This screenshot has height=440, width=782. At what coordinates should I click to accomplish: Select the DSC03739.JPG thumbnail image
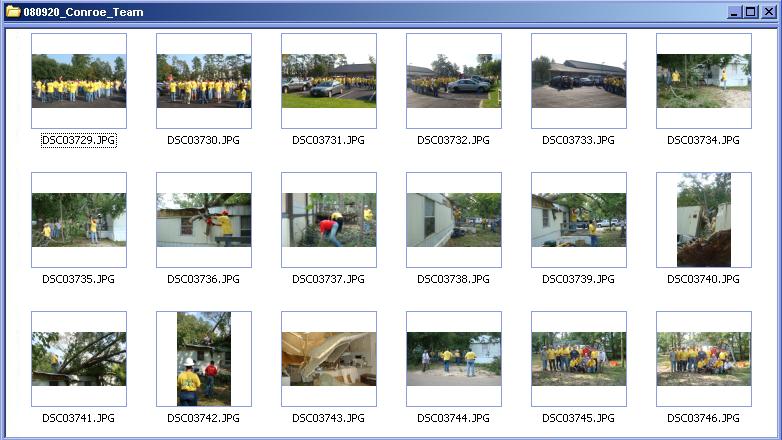pos(579,220)
